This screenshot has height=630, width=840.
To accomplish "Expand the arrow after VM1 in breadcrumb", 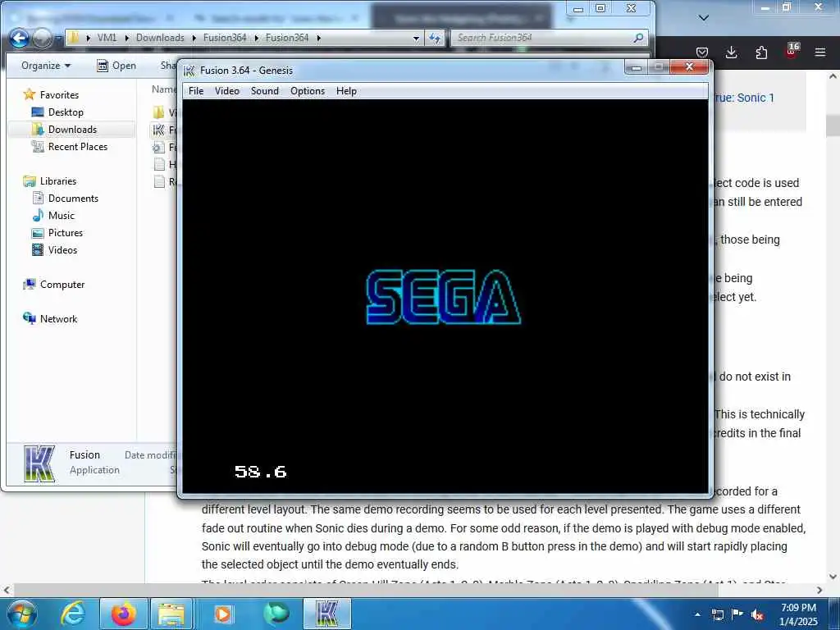I will tap(127, 38).
